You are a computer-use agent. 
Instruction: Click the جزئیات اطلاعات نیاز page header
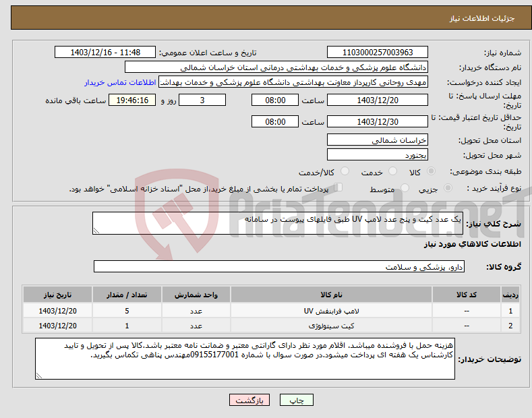click(482, 18)
